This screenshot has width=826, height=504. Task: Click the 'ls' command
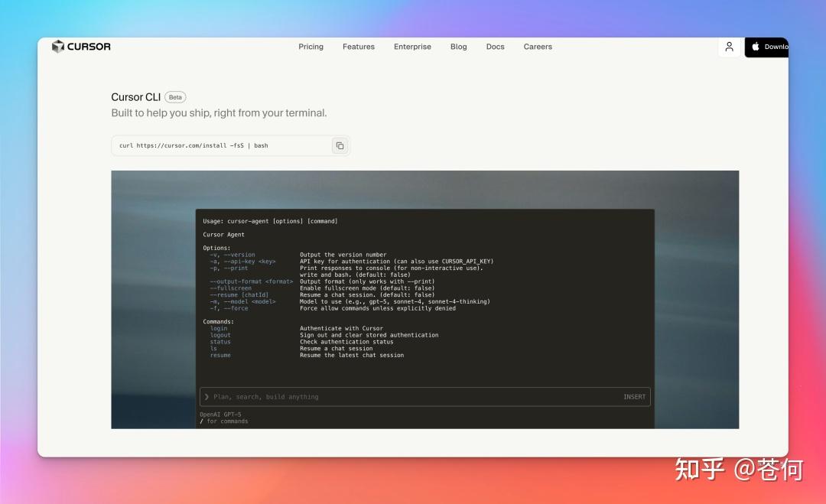(213, 349)
